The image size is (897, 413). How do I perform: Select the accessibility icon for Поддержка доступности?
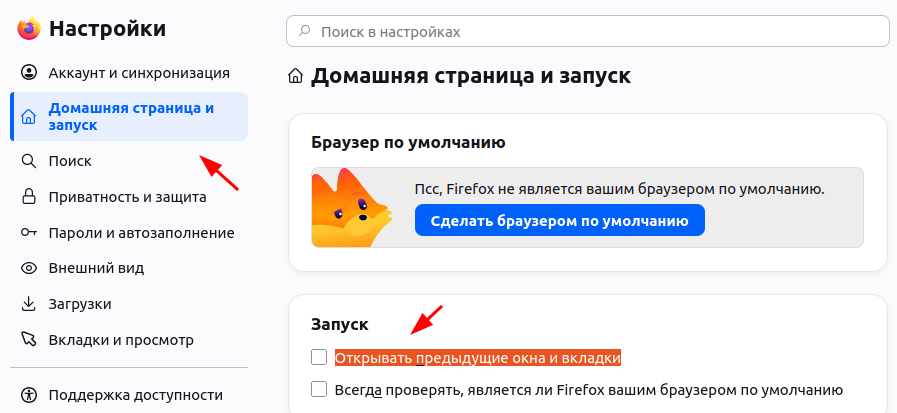tap(28, 395)
